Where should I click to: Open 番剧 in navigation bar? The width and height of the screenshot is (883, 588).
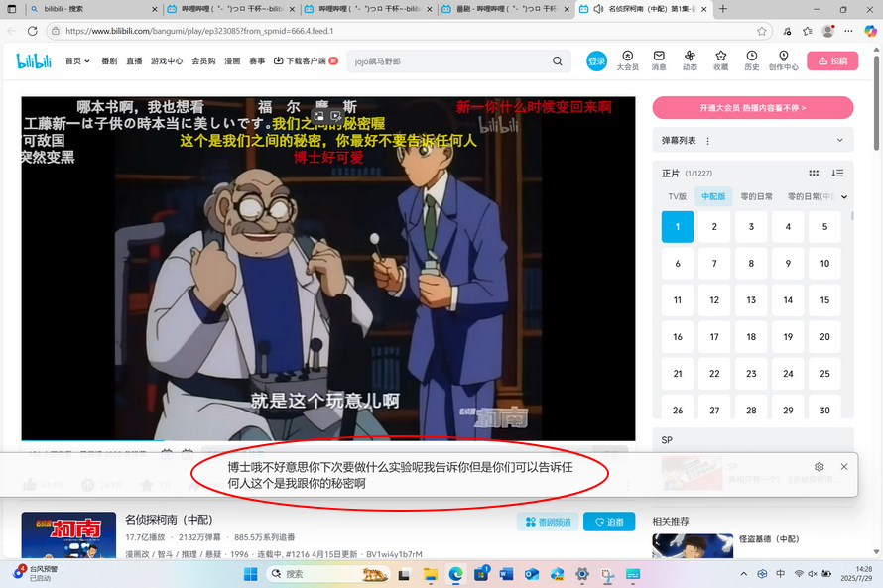[x=109, y=60]
